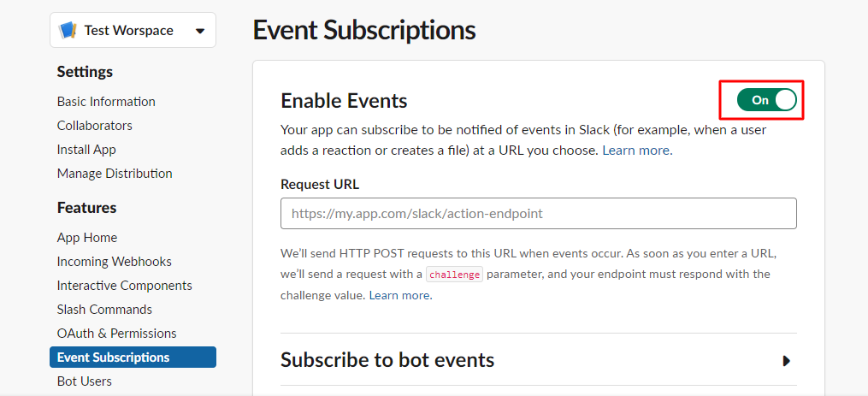This screenshot has width=868, height=396.
Task: Select the Event Subscriptions sidebar item
Action: coord(113,358)
